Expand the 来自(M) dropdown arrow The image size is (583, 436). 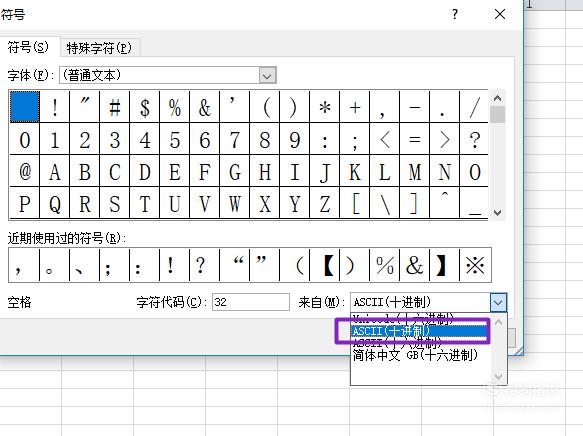click(x=498, y=302)
